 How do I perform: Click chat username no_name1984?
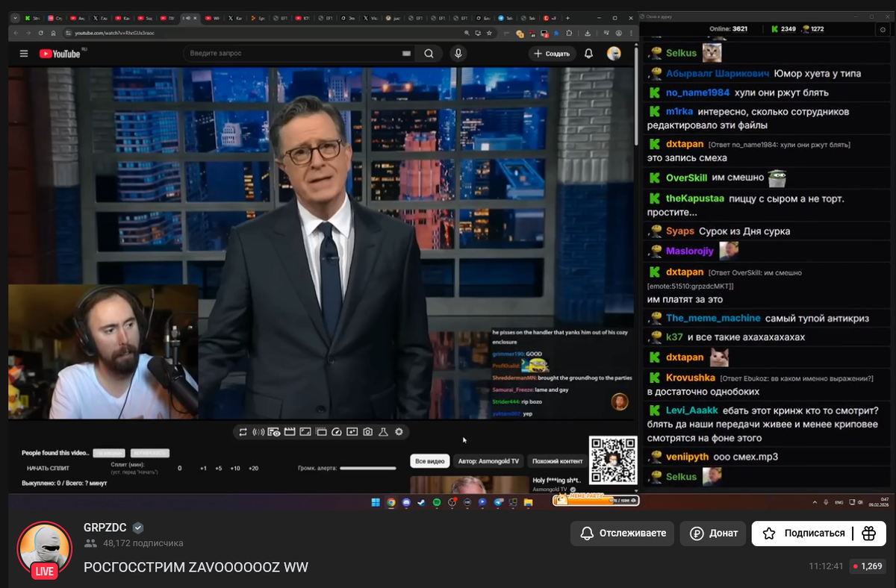click(697, 93)
